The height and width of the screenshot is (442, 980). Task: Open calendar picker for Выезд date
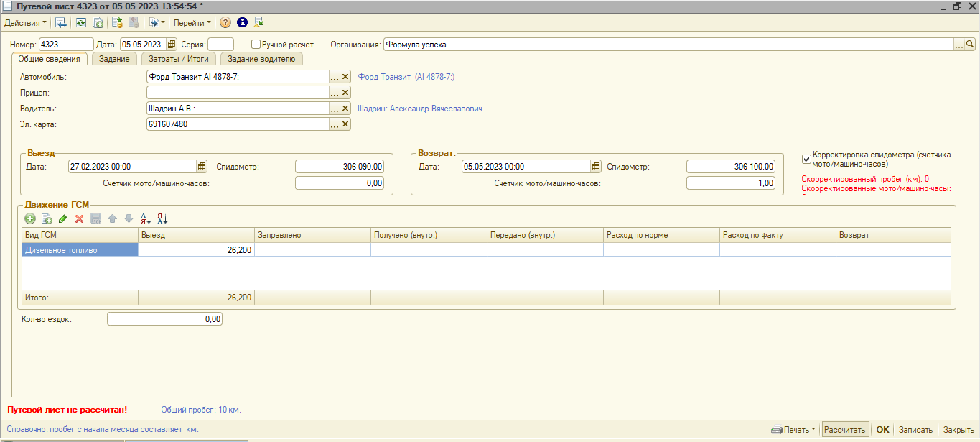pyautogui.click(x=202, y=167)
